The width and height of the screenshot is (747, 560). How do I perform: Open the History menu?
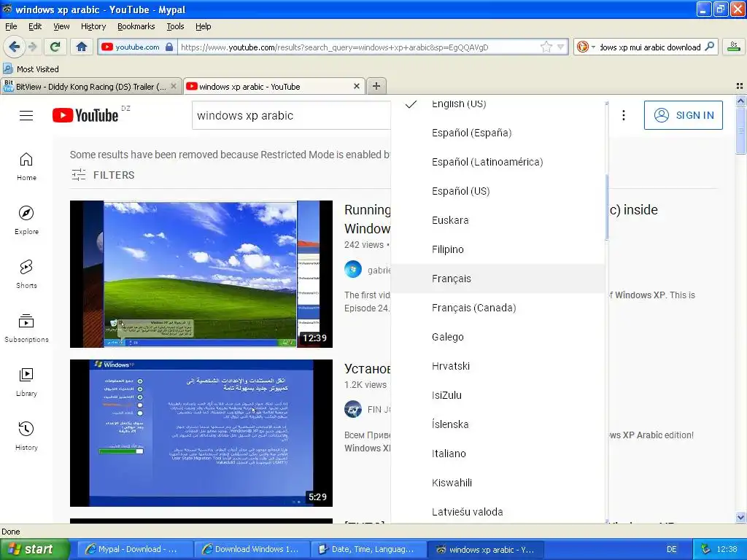pyautogui.click(x=93, y=26)
